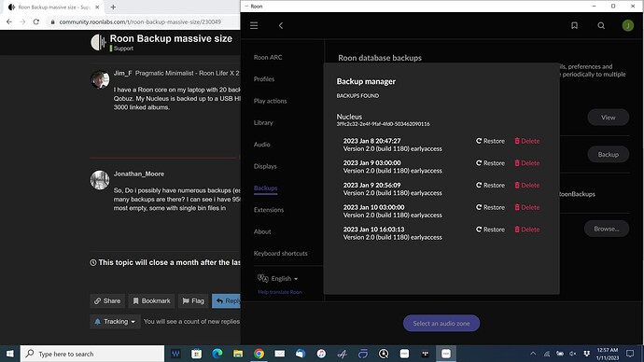Click the Backup button
Screen dimensions: 644x362
coord(608,154)
